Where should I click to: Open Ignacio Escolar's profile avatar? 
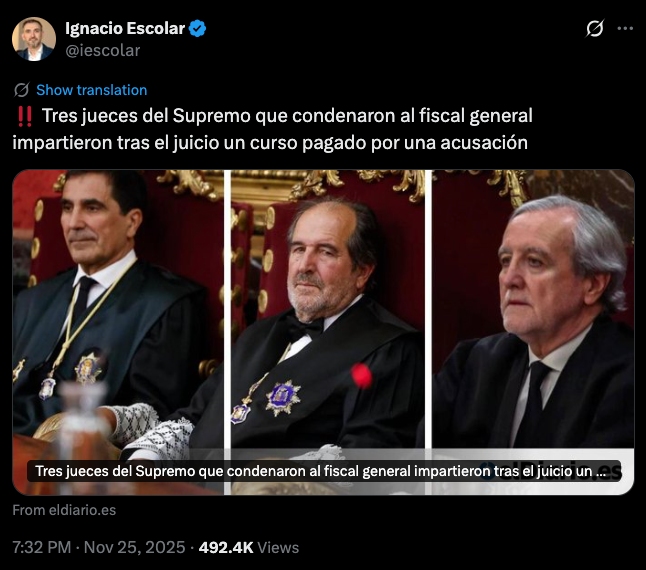34,39
